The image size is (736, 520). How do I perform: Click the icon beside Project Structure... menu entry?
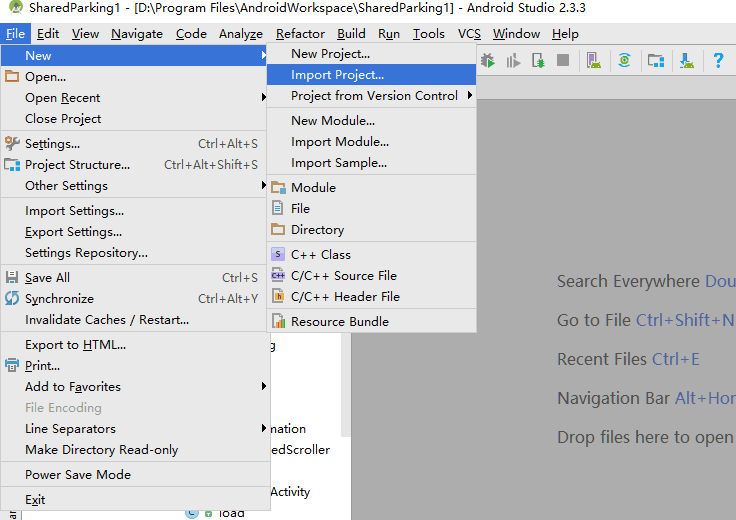coord(12,165)
